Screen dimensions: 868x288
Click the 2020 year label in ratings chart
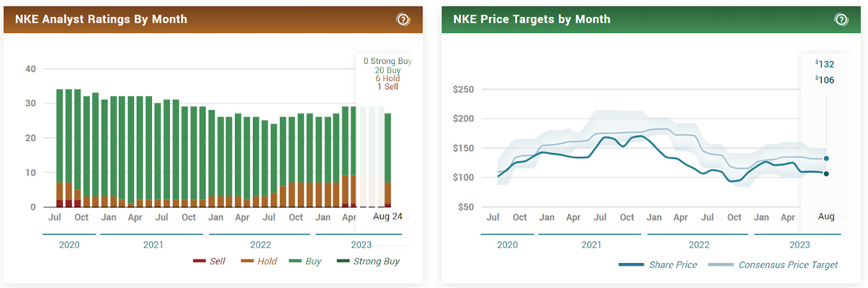(x=69, y=245)
